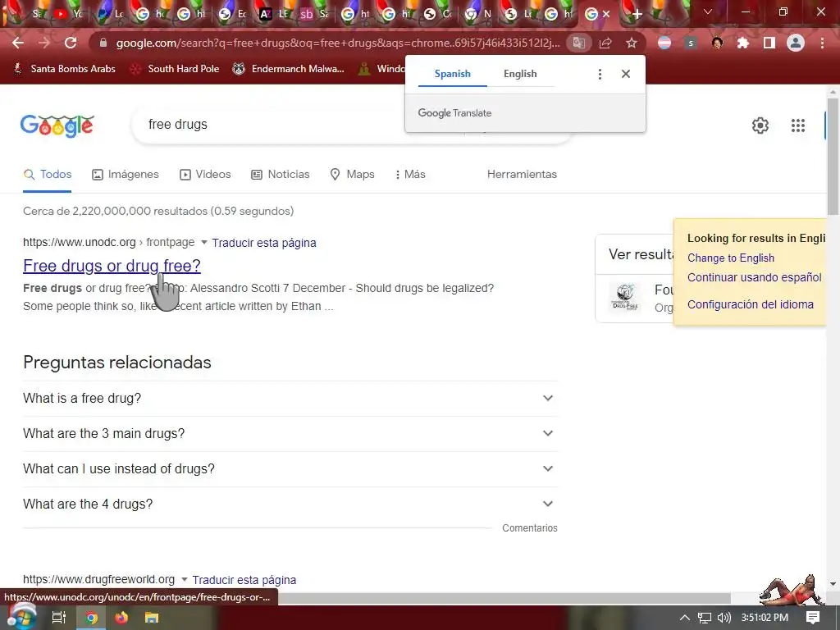Viewport: 840px width, 630px height.
Task: Bookmark this page with the star icon
Action: coord(632,43)
